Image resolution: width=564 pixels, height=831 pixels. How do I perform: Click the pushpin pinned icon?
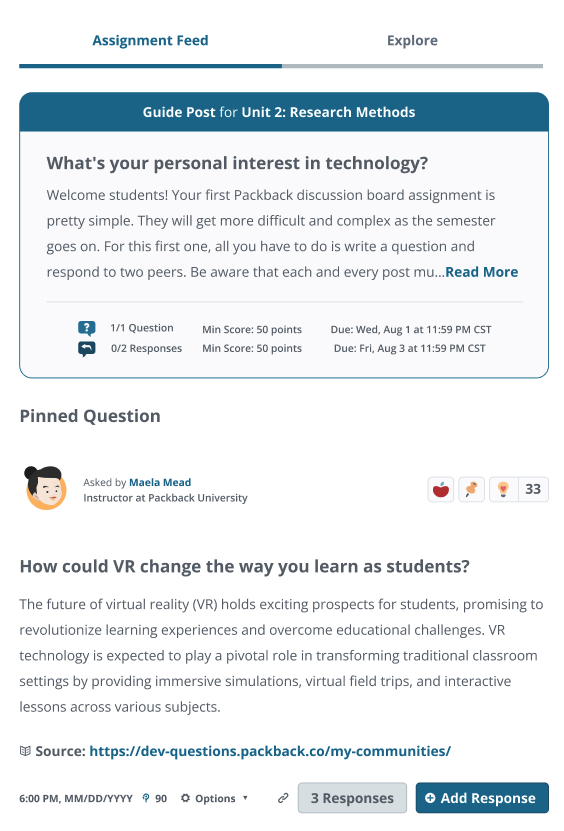click(x=471, y=489)
